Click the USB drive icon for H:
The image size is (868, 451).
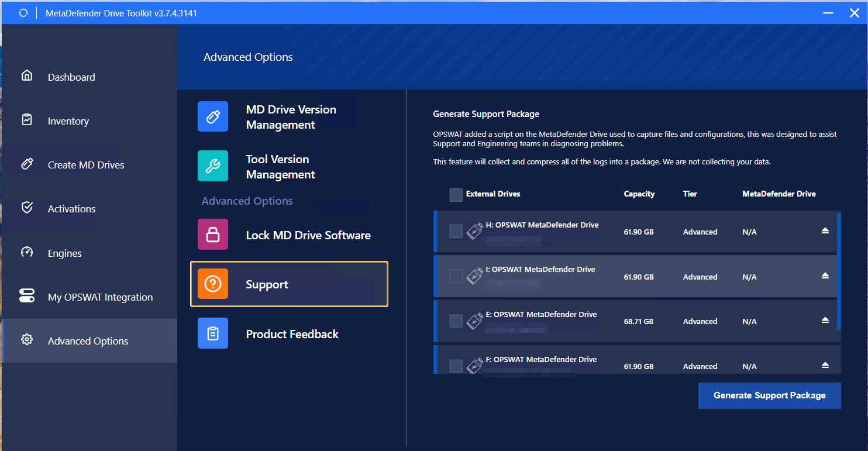[474, 232]
